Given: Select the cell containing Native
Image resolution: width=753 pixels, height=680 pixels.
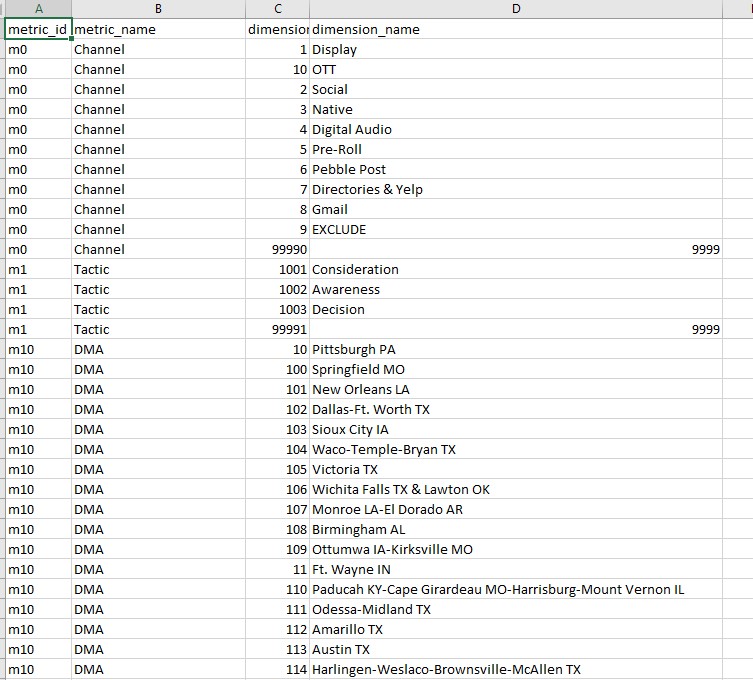Looking at the screenshot, I should click(x=516, y=109).
